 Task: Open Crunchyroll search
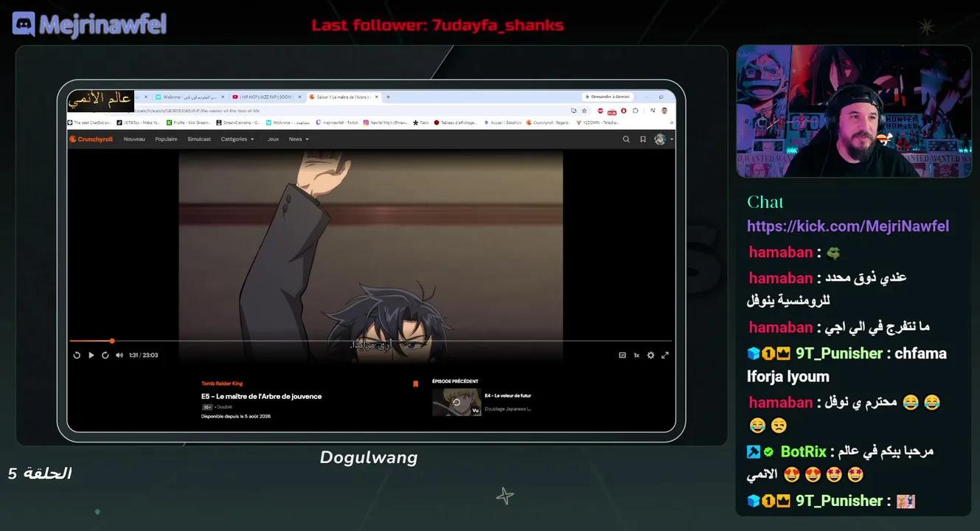tap(626, 139)
